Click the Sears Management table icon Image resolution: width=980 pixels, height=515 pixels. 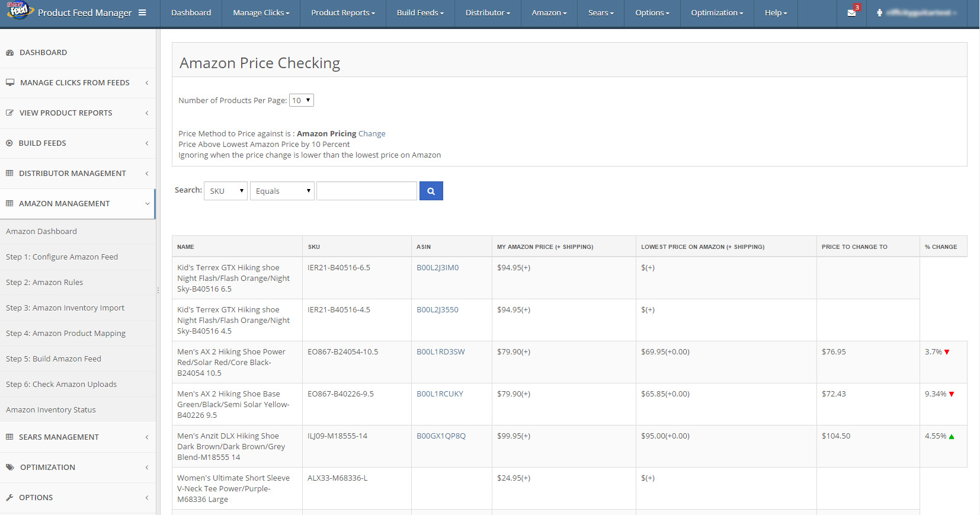9,437
